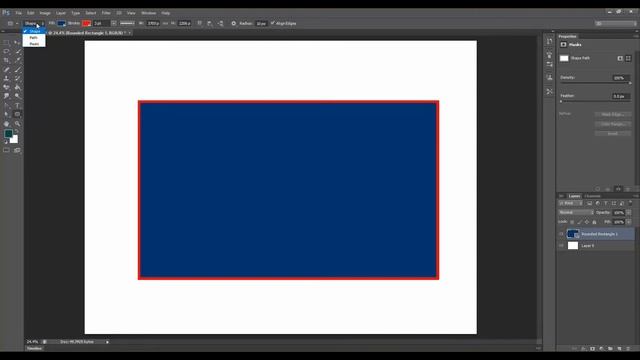This screenshot has width=640, height=360.
Task: Toggle lock all for layer
Action: (594, 222)
